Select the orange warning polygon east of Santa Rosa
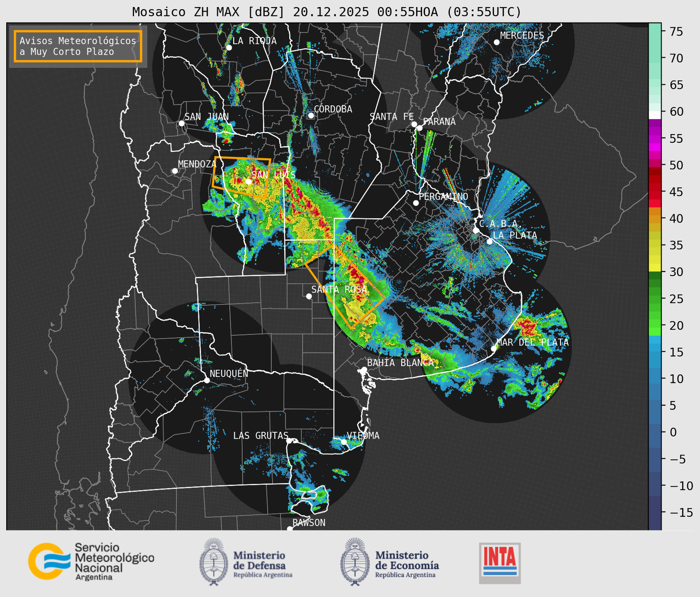Screen dimensions: 700x597 344,286
